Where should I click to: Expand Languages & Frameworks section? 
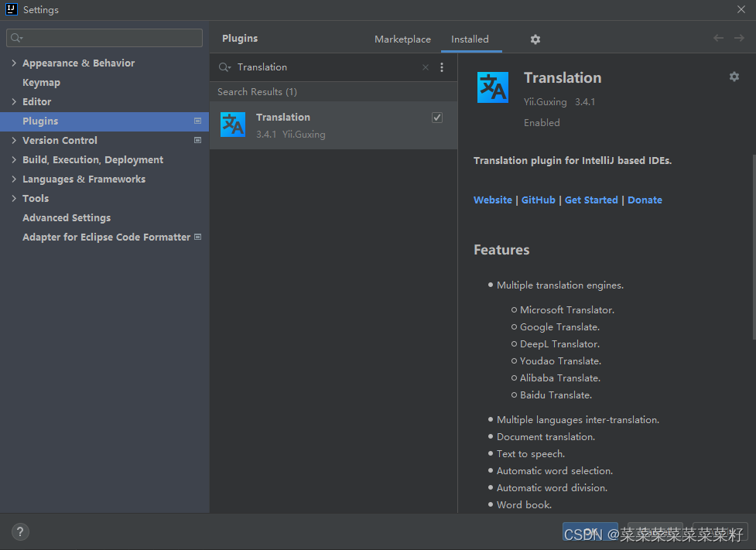pos(14,179)
